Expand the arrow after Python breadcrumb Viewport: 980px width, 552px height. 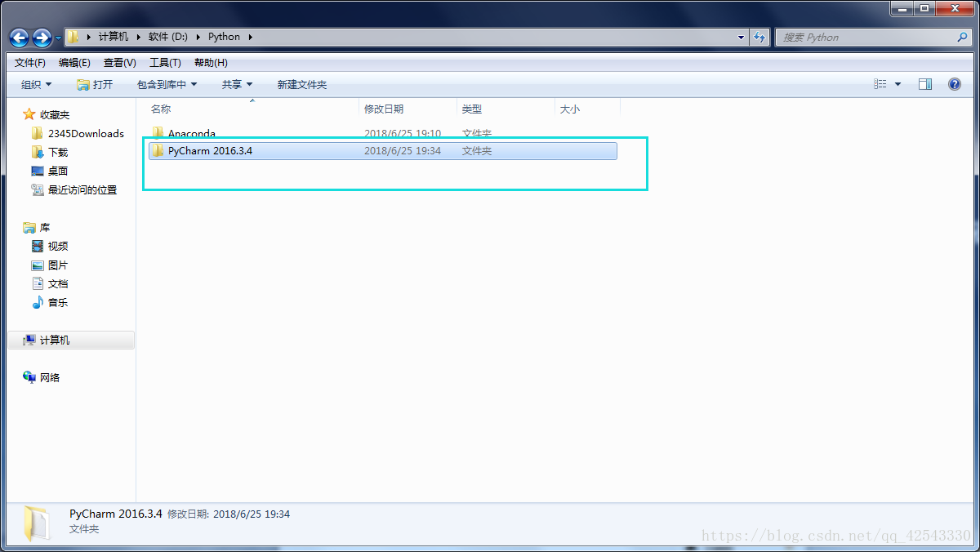pos(250,37)
